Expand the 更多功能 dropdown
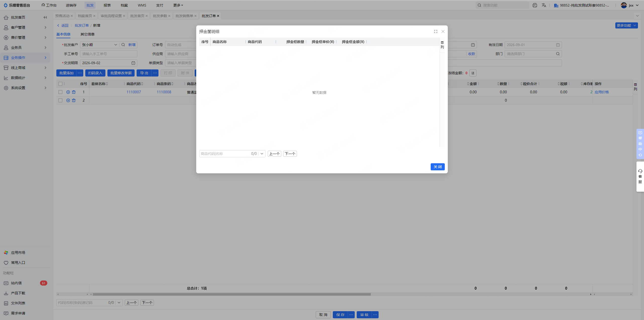Viewport: 644px width, 320px height. tap(626, 25)
